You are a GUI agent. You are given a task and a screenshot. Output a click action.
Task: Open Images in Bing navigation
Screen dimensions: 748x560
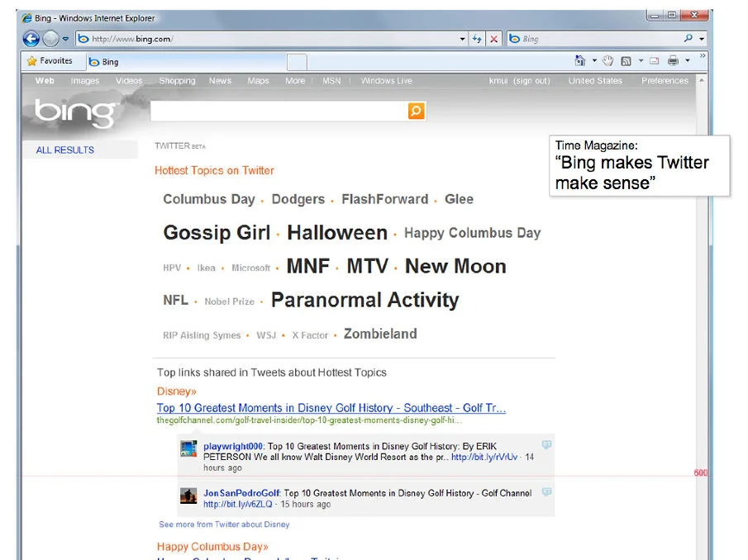pyautogui.click(x=85, y=81)
